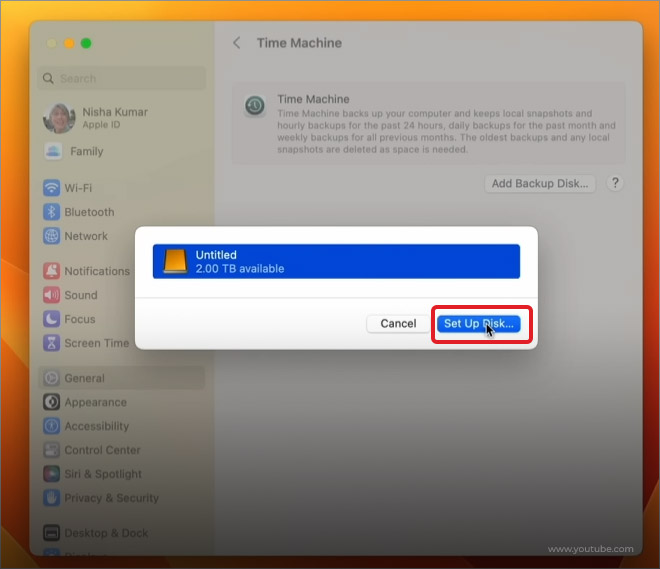Click the Sound speaker icon

[51, 295]
